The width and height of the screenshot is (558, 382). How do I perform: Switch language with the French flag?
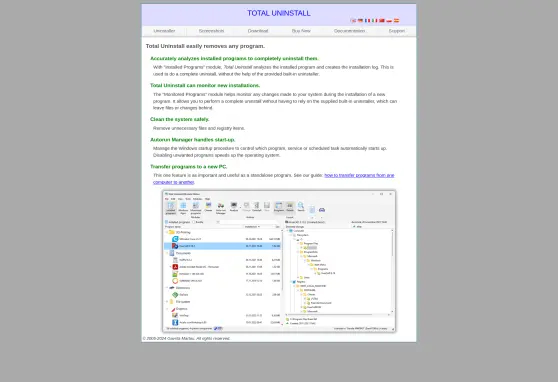pyautogui.click(x=367, y=21)
